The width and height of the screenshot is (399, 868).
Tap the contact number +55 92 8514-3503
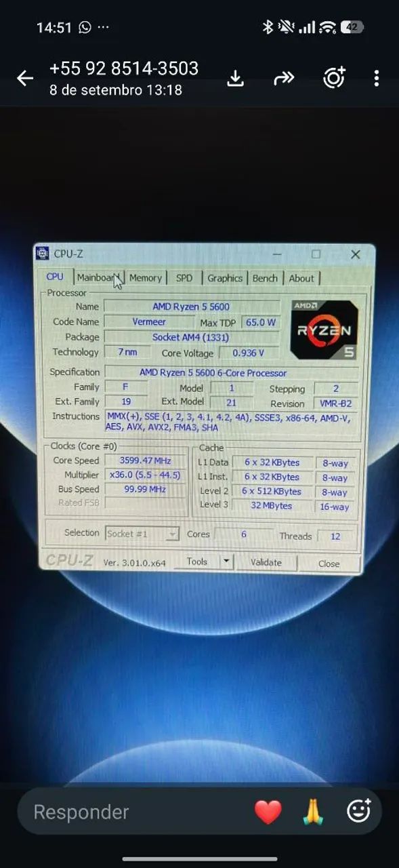[124, 68]
